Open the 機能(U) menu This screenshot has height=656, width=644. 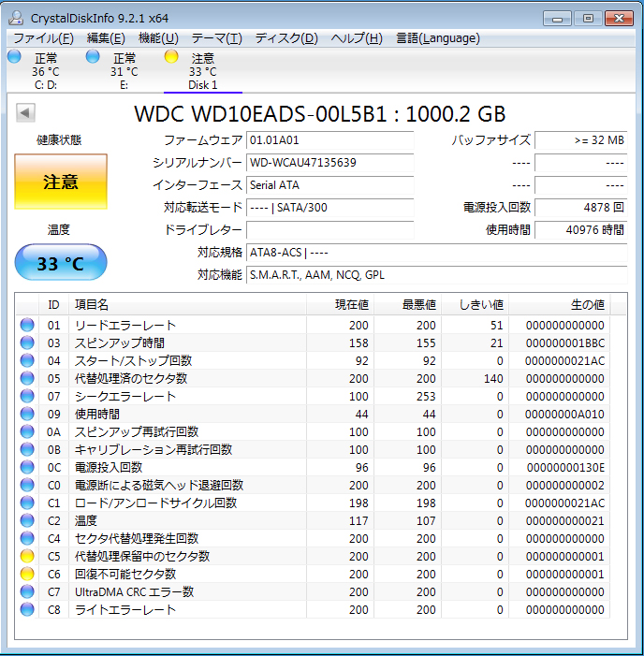[158, 38]
